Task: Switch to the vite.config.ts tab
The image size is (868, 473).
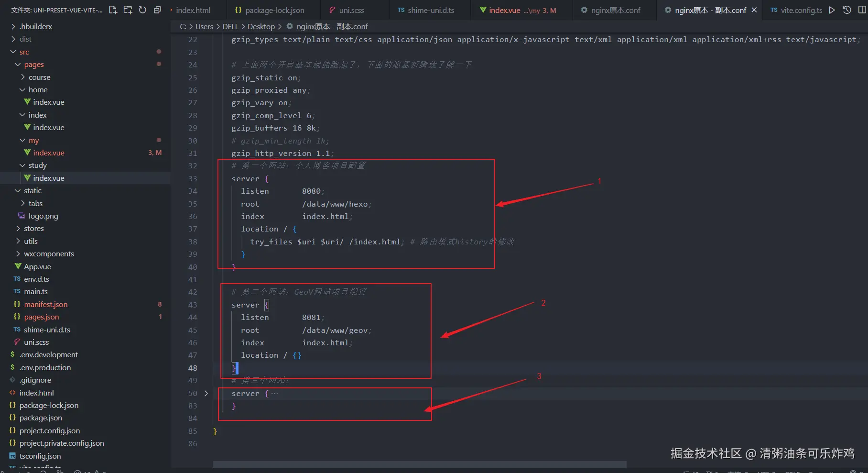Action: click(797, 10)
